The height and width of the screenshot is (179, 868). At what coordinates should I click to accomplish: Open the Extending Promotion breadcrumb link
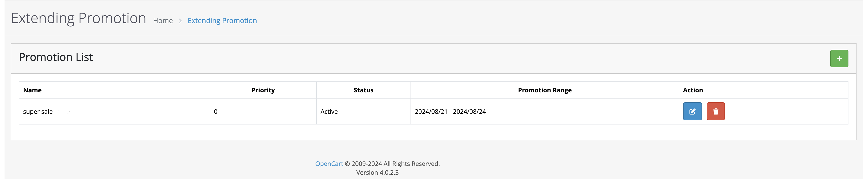click(222, 20)
